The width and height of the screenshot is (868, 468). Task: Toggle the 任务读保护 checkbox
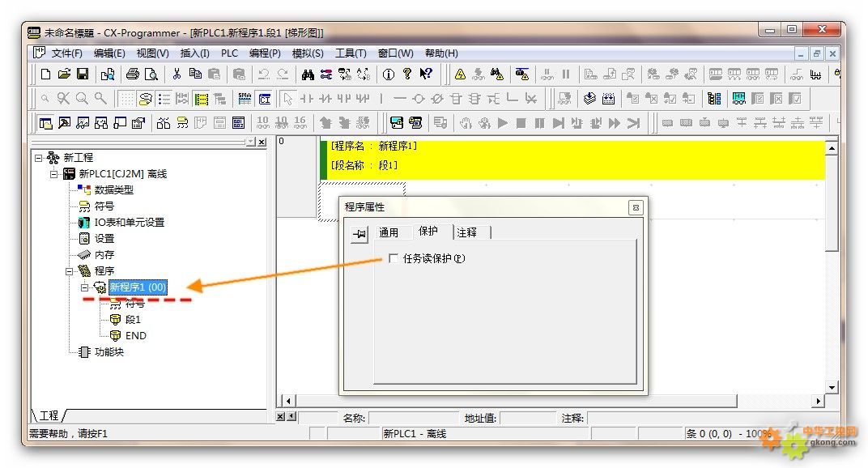[x=393, y=258]
